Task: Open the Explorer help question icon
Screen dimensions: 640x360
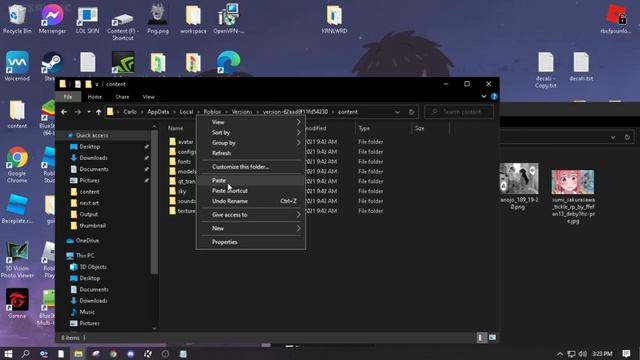Action: tap(494, 97)
